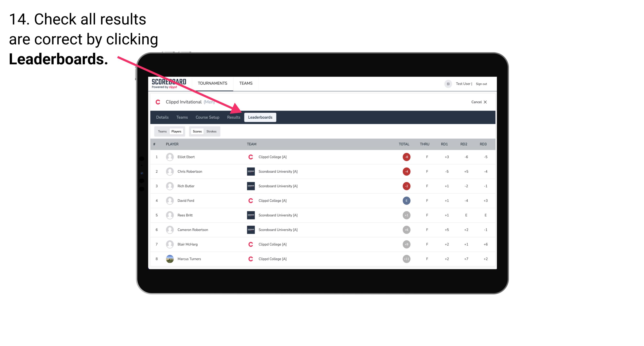Toggle the Strokes filter button
This screenshot has height=346, width=644.
pos(212,131)
